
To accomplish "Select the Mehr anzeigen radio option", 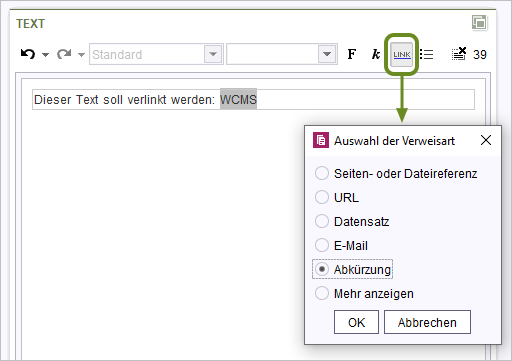I will [322, 293].
